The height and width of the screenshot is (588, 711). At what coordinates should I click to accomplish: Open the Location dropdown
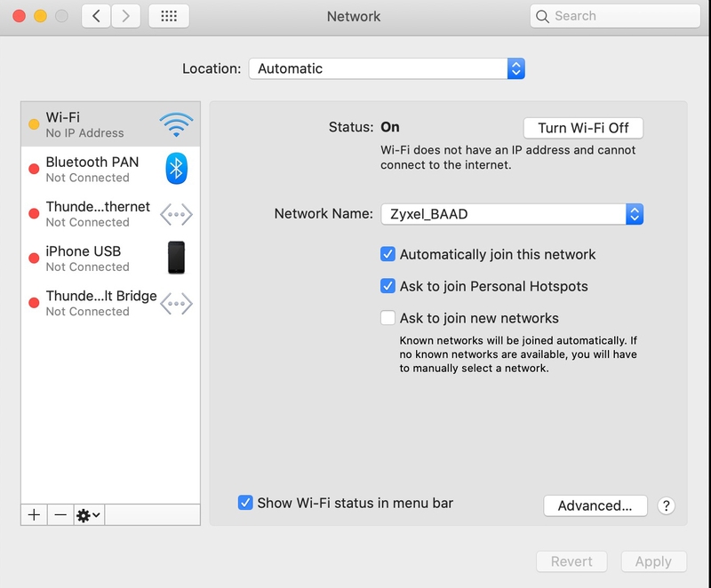coord(387,69)
